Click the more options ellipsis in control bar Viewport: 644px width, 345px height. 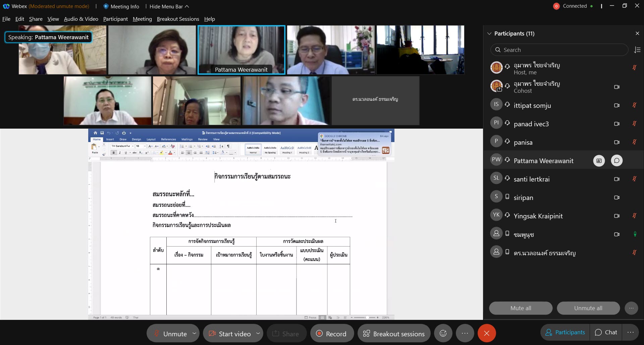pos(465,333)
